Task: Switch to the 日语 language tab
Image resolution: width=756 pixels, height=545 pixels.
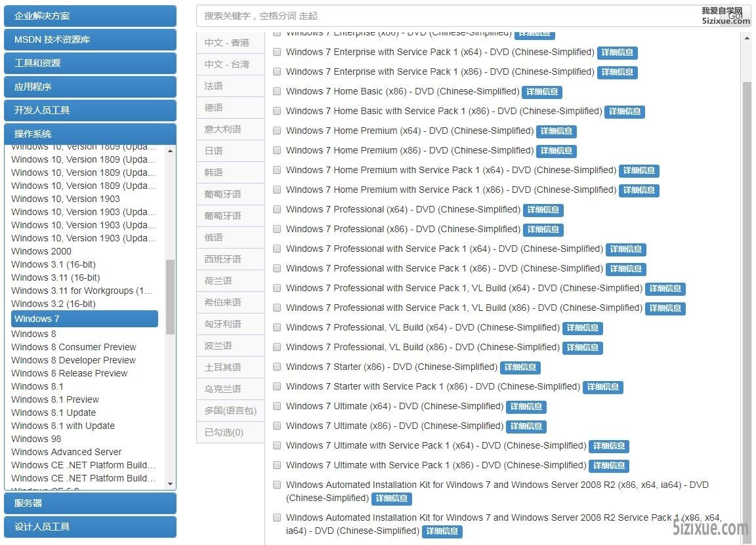Action: pos(230,151)
